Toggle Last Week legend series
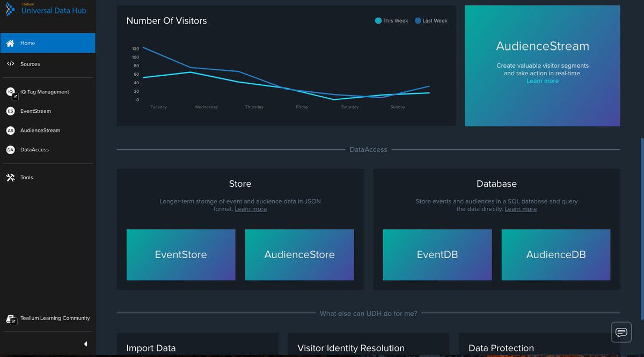 click(431, 20)
